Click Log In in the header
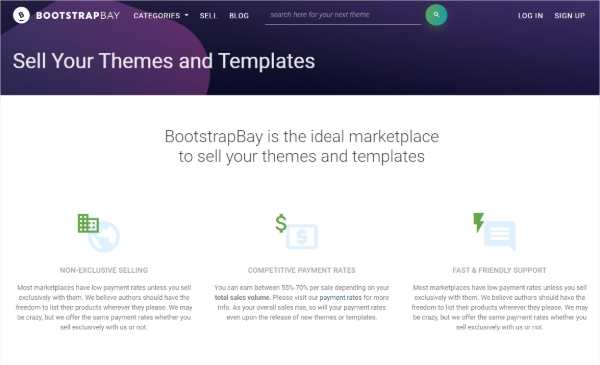Image resolution: width=600 pixels, height=365 pixels. (530, 16)
